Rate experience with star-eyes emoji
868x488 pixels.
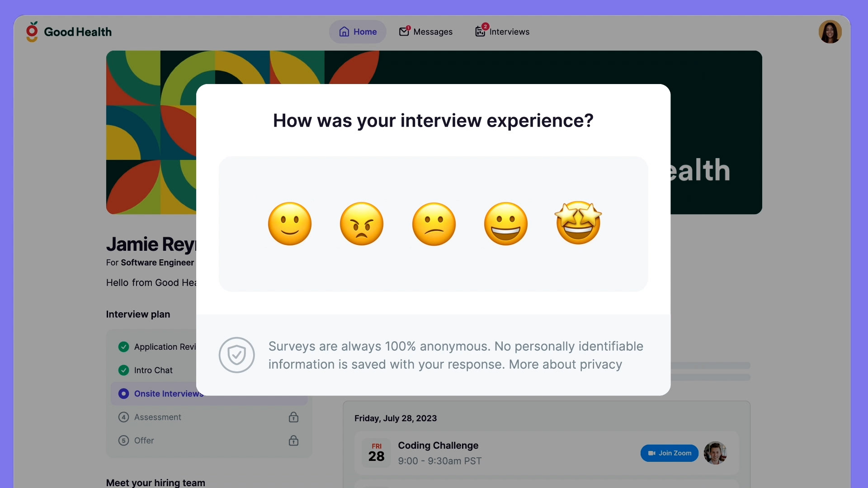(x=578, y=223)
